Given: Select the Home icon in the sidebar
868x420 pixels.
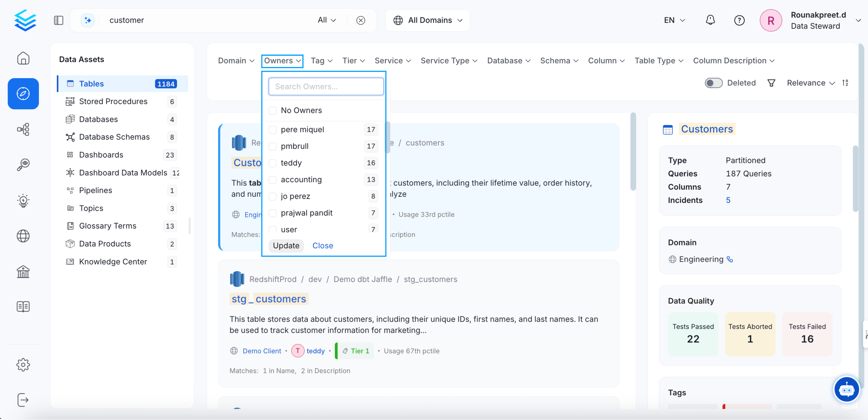Looking at the screenshot, I should coord(23,58).
